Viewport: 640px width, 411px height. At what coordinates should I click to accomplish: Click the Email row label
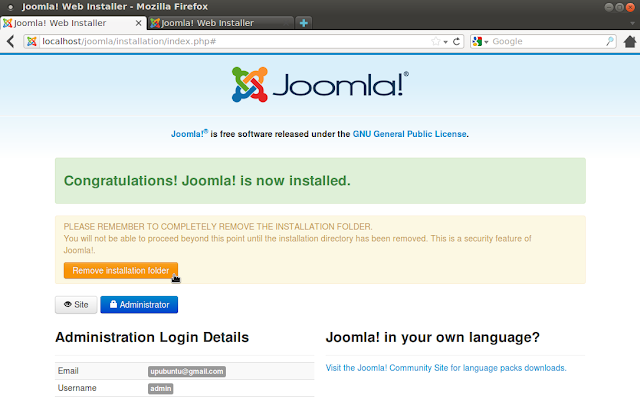tap(68, 371)
